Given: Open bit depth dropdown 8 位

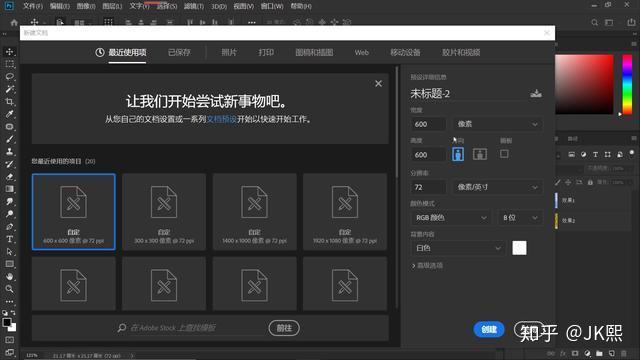Looking at the screenshot, I should 520,218.
